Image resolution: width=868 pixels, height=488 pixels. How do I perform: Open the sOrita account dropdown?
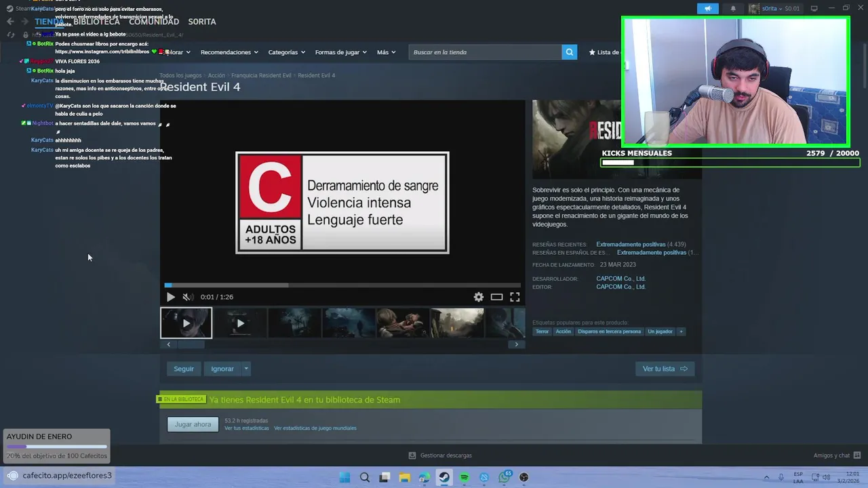774,8
